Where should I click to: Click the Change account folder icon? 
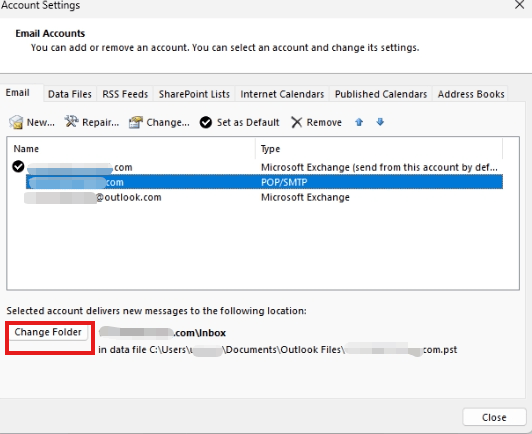pyautogui.click(x=136, y=122)
